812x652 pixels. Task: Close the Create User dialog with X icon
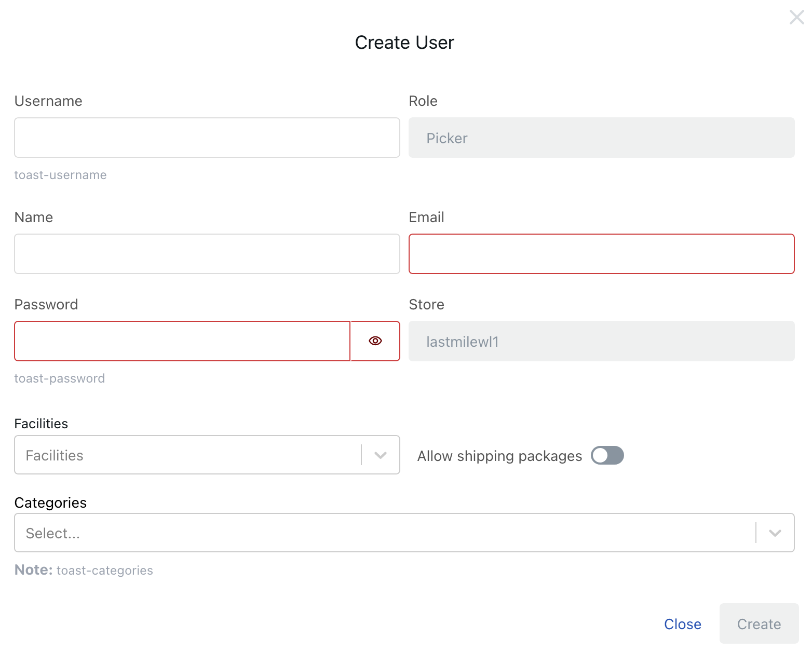796,17
